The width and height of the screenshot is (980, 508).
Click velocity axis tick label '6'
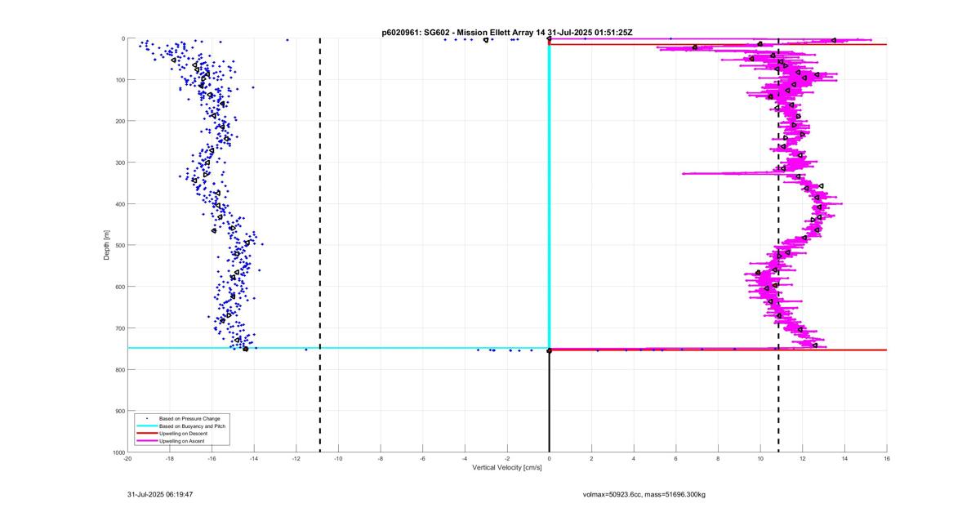[676, 458]
